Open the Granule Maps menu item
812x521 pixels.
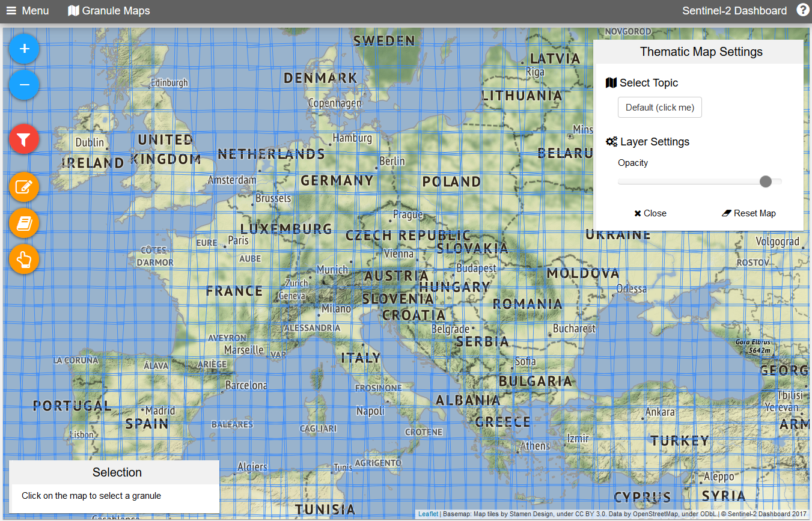point(109,11)
